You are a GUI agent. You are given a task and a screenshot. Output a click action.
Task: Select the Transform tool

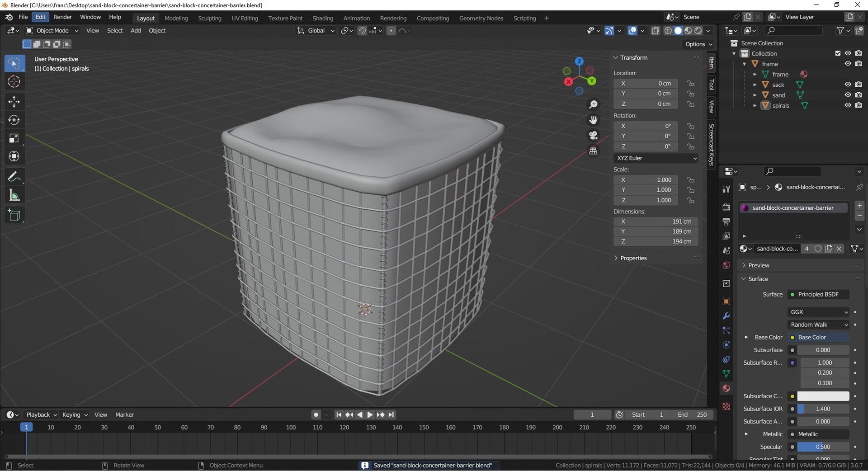(14, 156)
